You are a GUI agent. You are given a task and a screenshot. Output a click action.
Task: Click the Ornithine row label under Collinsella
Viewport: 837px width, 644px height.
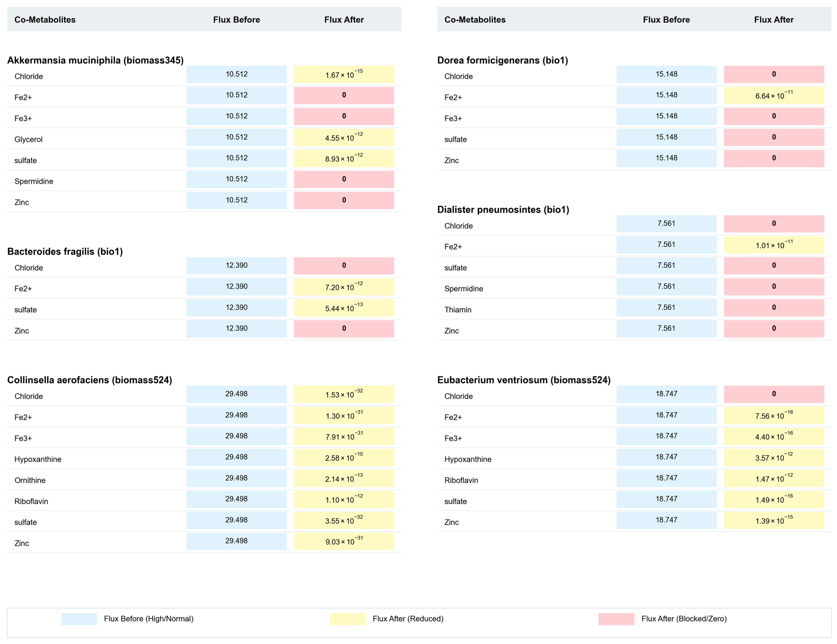[x=30, y=480]
